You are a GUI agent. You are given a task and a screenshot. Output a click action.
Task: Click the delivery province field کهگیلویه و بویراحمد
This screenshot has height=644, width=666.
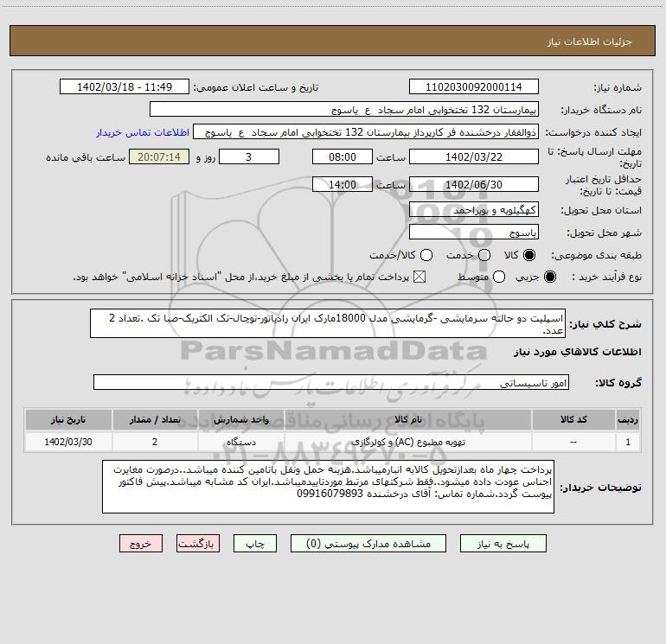point(474,210)
